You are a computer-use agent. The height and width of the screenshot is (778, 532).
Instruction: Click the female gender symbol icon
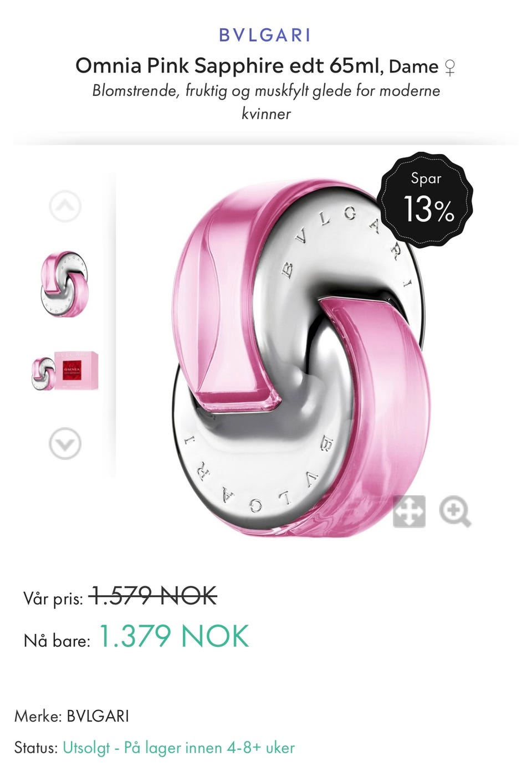point(451,68)
